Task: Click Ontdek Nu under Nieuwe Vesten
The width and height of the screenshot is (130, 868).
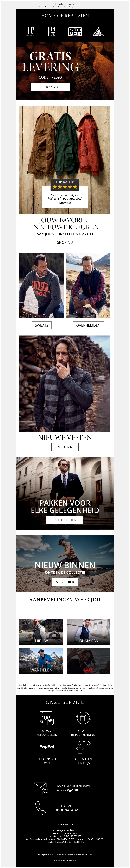Action: click(65, 447)
